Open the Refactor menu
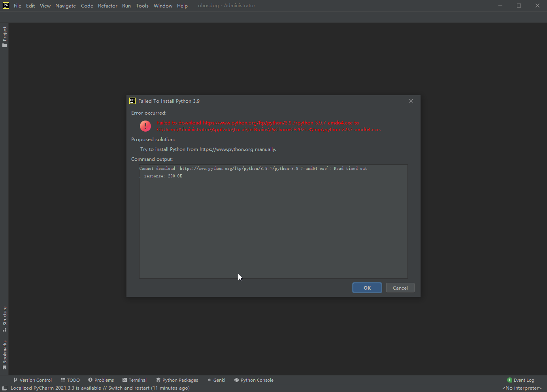The width and height of the screenshot is (547, 392). click(x=108, y=6)
